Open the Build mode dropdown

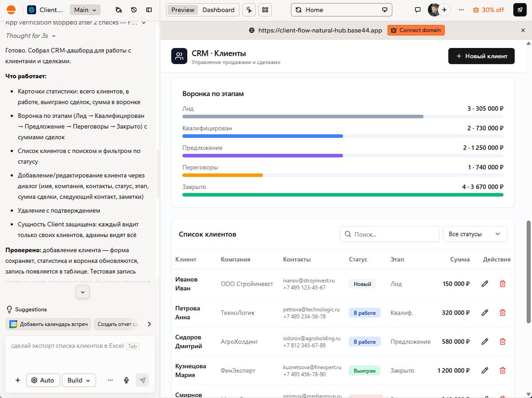click(x=79, y=380)
